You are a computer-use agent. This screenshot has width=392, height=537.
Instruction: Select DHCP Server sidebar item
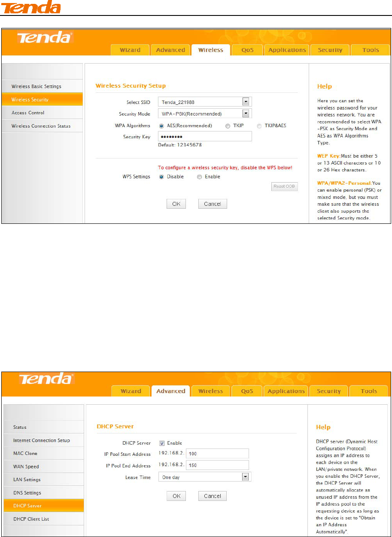point(43,506)
